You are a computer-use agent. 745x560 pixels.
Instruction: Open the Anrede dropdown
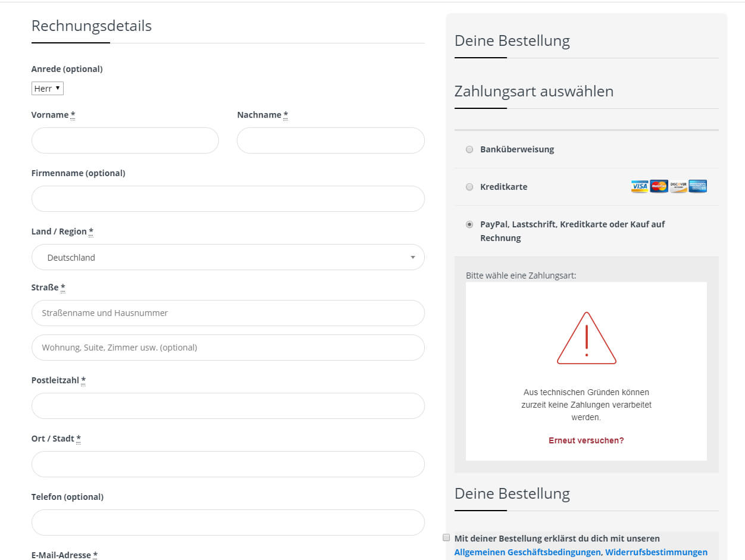48,89
